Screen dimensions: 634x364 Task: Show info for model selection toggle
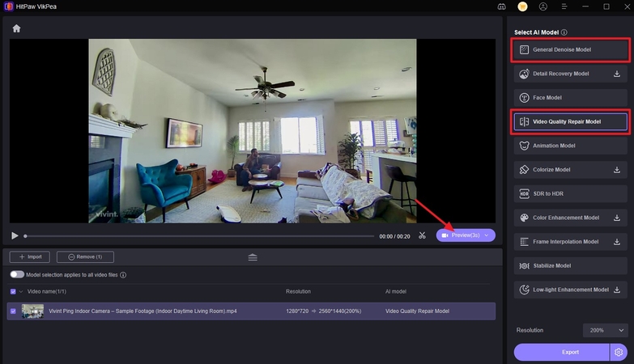pyautogui.click(x=123, y=275)
